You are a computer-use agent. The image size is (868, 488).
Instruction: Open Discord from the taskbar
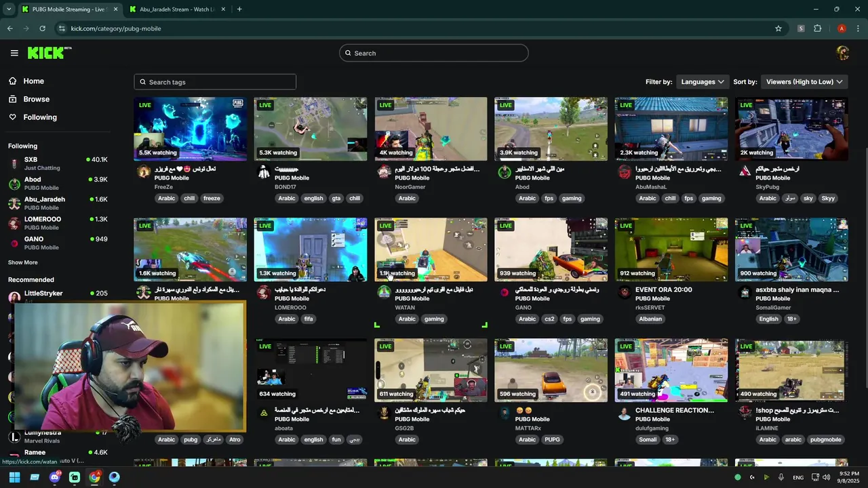(x=54, y=477)
